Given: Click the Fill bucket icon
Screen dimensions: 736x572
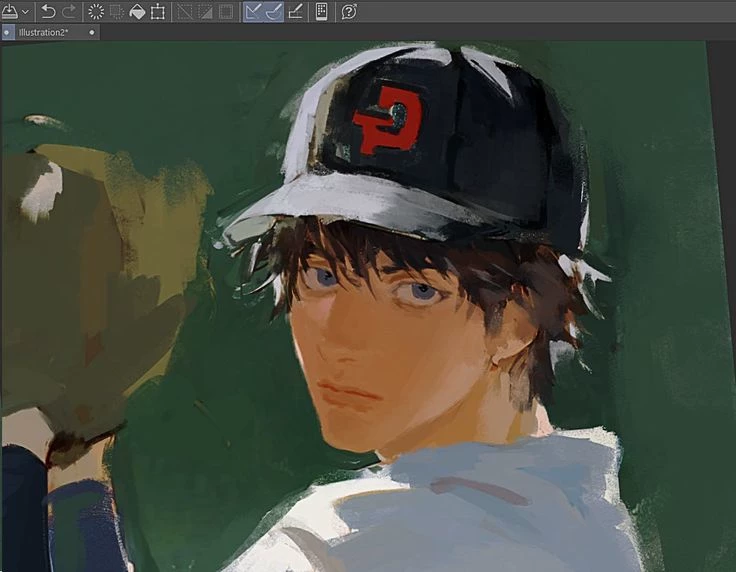Looking at the screenshot, I should pos(137,12).
